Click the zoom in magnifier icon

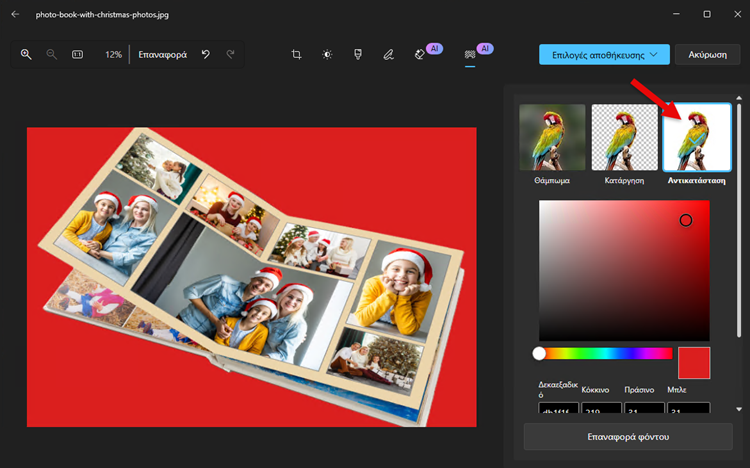point(26,54)
